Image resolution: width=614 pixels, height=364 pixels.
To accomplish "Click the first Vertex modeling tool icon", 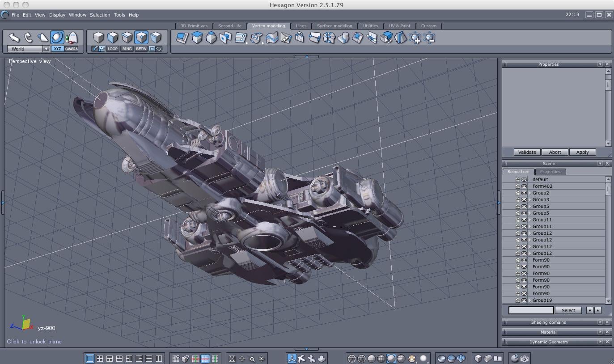I will (x=182, y=38).
